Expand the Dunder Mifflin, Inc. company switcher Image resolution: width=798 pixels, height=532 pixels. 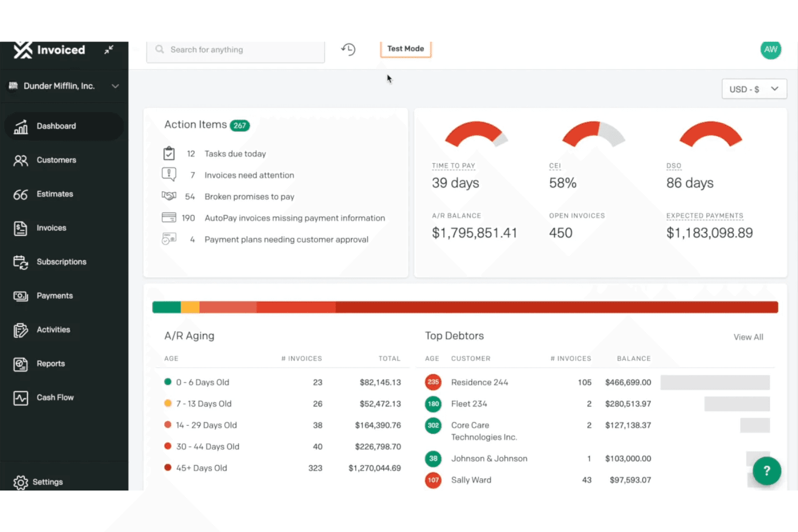(64, 86)
